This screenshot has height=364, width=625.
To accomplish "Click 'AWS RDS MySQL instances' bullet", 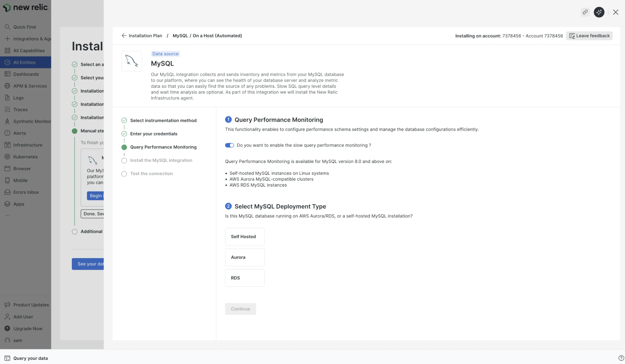I will click(258, 185).
